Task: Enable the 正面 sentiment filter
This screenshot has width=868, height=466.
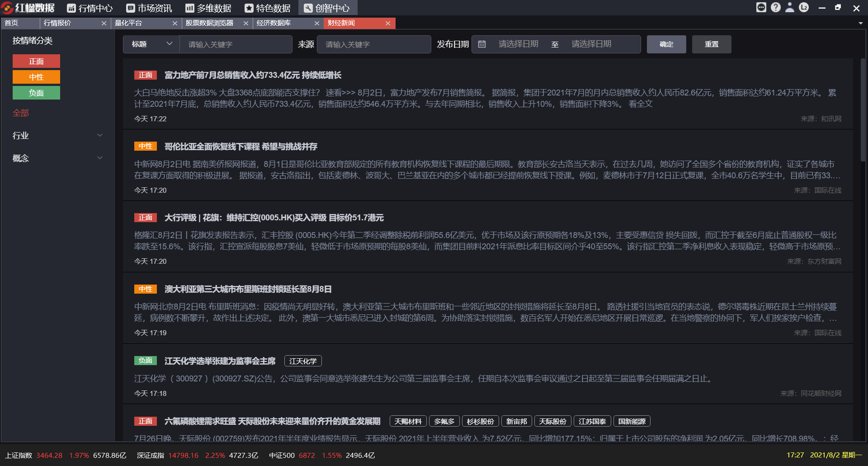Action: (x=36, y=61)
